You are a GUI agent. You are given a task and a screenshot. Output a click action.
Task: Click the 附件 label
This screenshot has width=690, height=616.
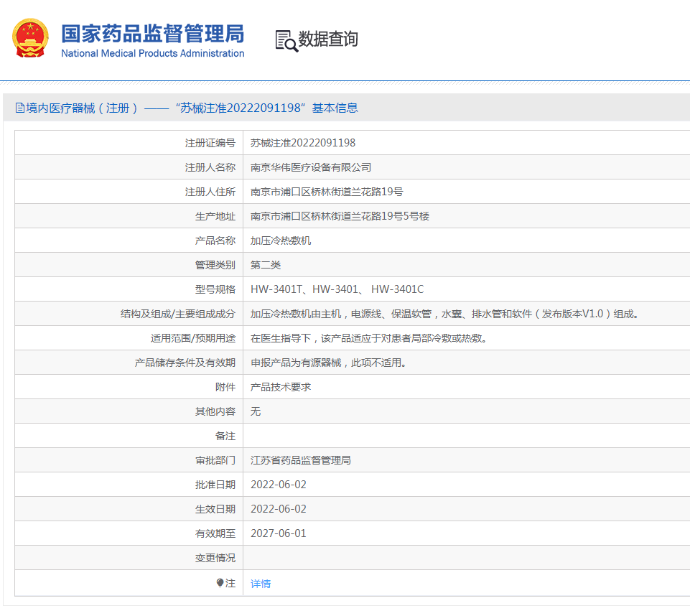pos(225,387)
